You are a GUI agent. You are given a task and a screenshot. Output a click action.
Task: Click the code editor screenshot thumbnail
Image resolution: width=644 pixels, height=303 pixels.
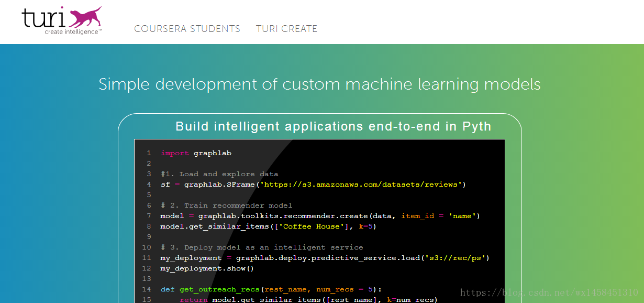319,221
